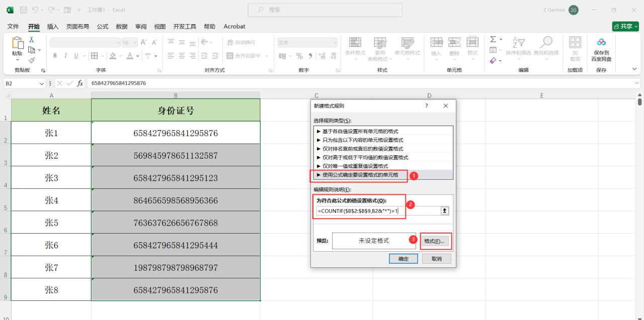Click the Save icon in title bar
The width and height of the screenshot is (644, 320).
click(24, 10)
